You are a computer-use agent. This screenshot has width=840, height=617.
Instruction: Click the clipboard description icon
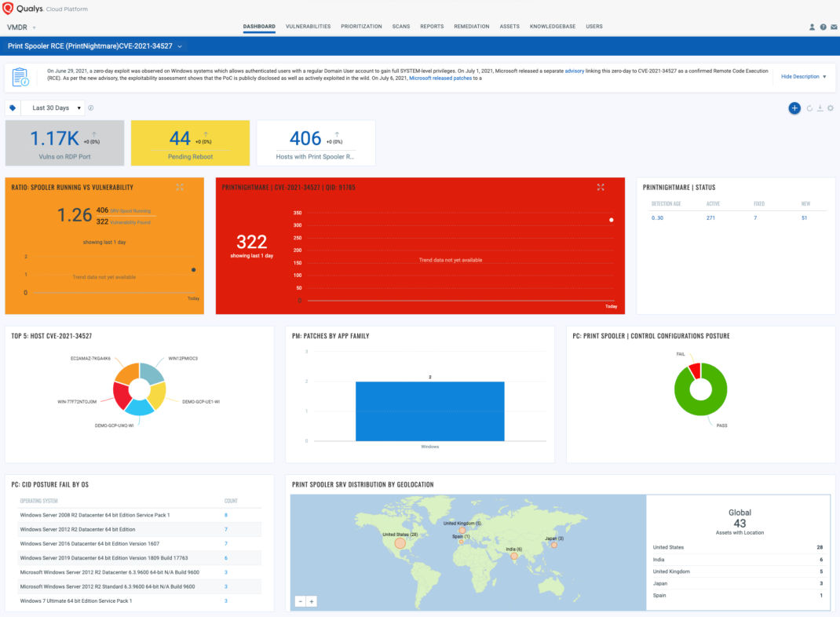coord(20,77)
